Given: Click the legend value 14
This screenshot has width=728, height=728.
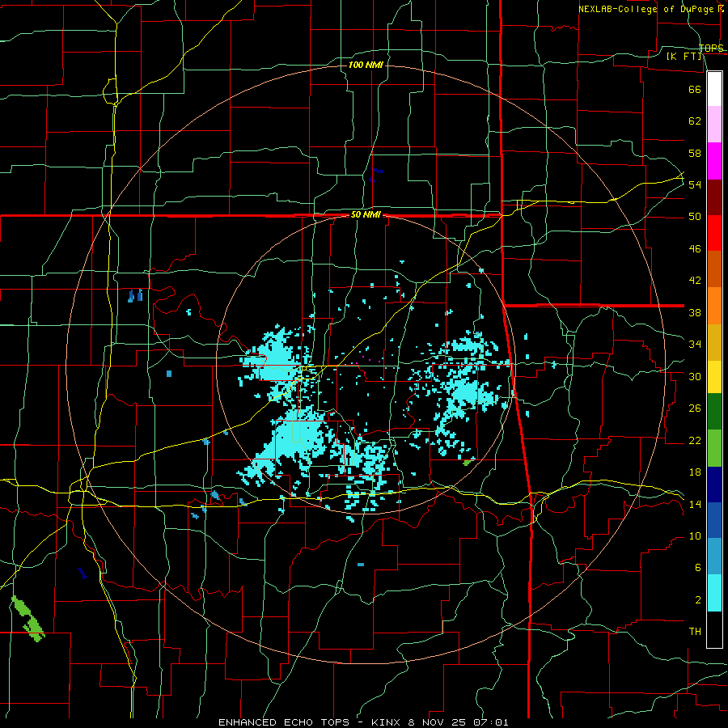Looking at the screenshot, I should point(695,504).
